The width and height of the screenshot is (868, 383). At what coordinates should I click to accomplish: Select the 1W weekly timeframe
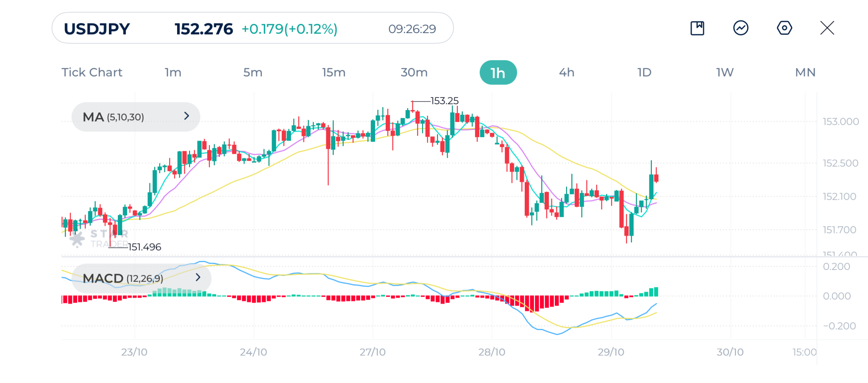pos(725,72)
